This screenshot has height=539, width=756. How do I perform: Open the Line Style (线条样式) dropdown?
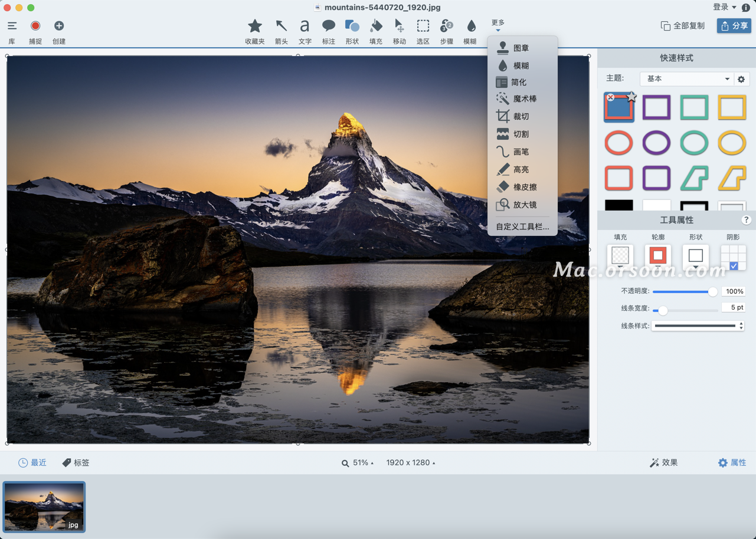698,326
